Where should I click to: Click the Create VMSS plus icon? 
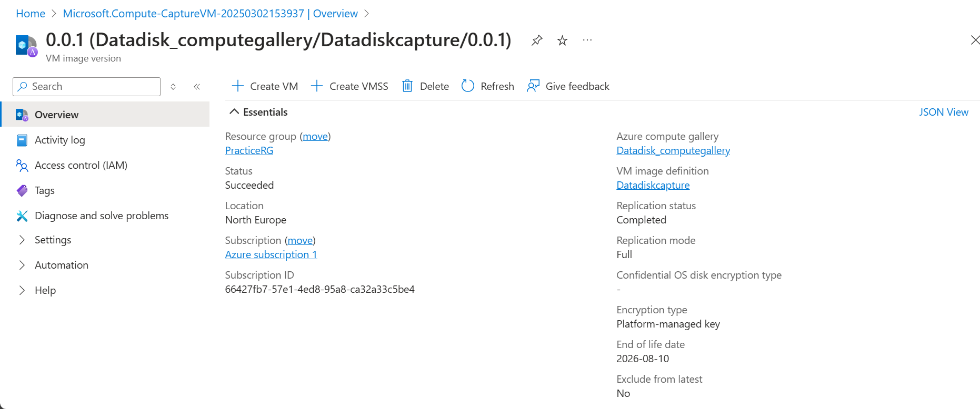(x=317, y=86)
